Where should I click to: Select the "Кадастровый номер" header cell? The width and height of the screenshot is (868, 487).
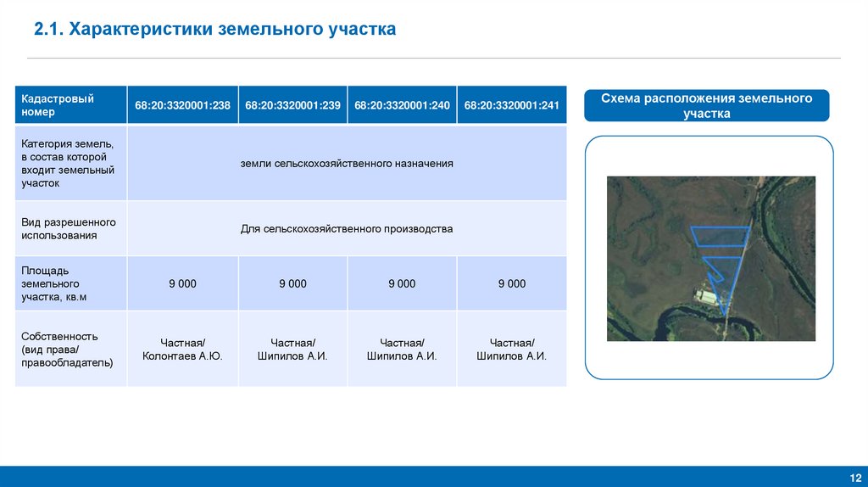coord(71,104)
